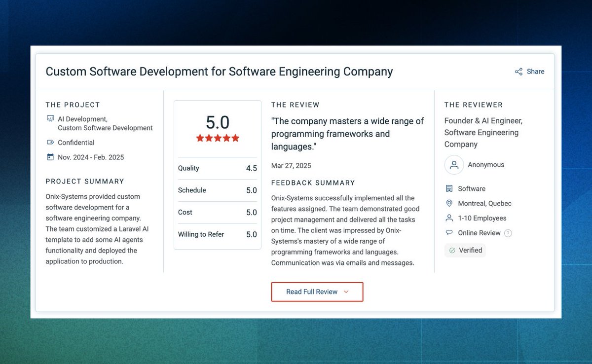Click the Online Review speech bubble icon
Screen dimensions: 592x364
[x=449, y=233]
